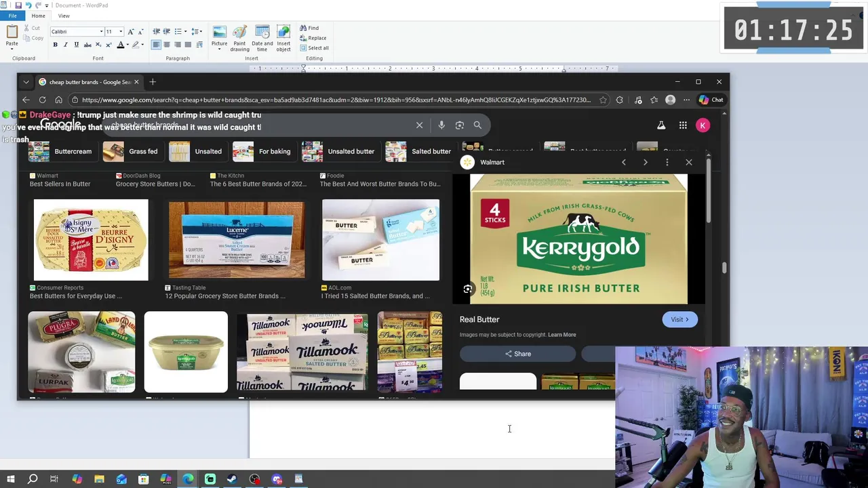Toggle Underline formatting in WordPad ribbon

(x=76, y=45)
